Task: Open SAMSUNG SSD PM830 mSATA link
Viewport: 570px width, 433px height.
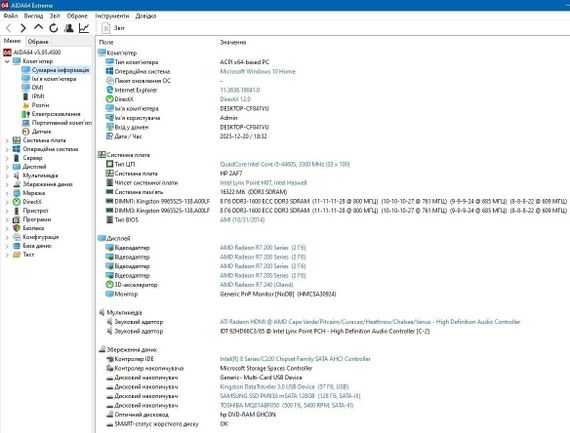Action: [x=290, y=396]
